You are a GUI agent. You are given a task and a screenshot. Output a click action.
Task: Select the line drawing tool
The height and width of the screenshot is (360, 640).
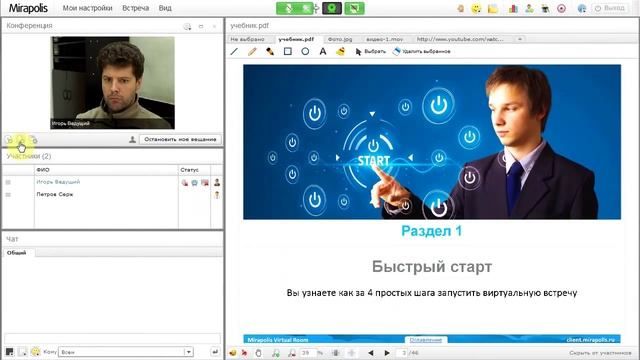pos(234,52)
